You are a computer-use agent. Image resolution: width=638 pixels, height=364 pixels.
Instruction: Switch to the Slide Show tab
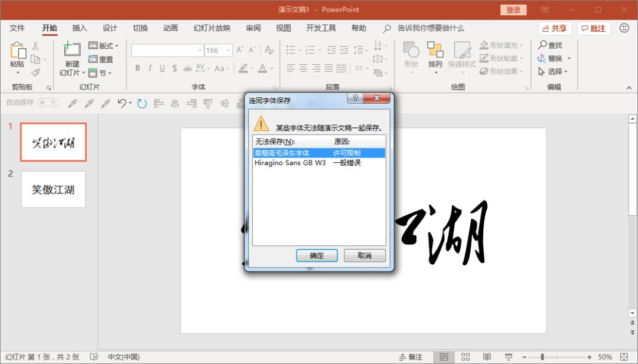click(212, 28)
